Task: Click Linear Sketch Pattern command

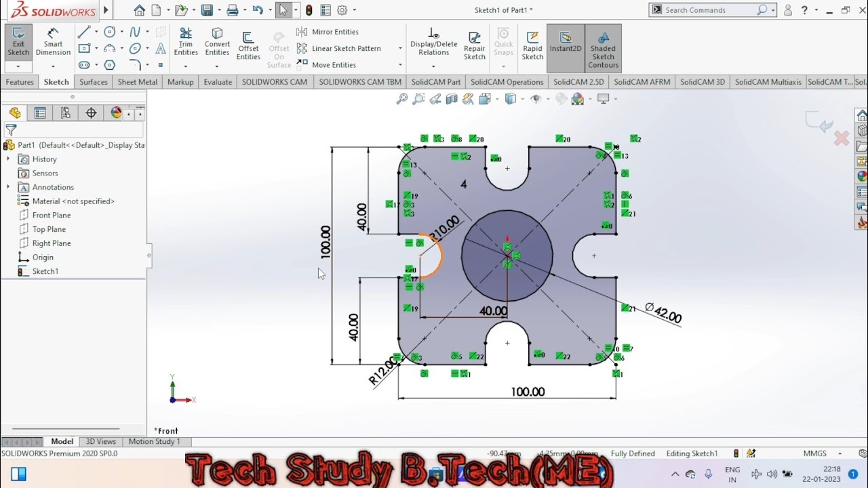Action: (x=339, y=48)
